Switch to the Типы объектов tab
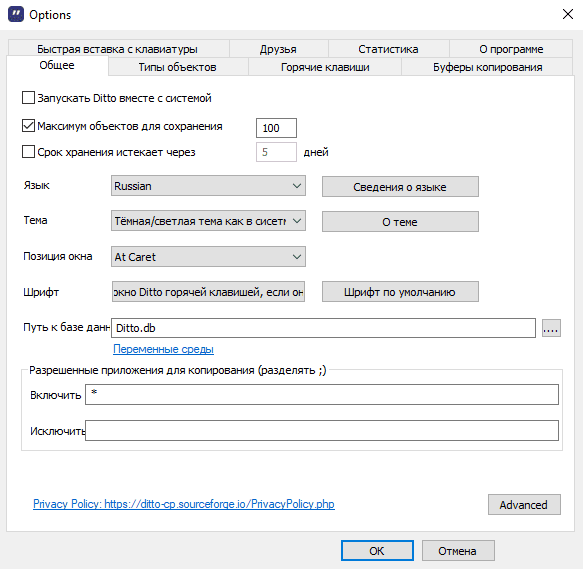 click(178, 67)
